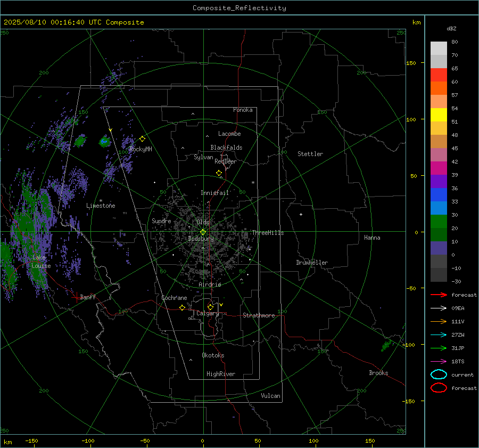Click the green echo cell west of RockyMH

click(x=105, y=142)
